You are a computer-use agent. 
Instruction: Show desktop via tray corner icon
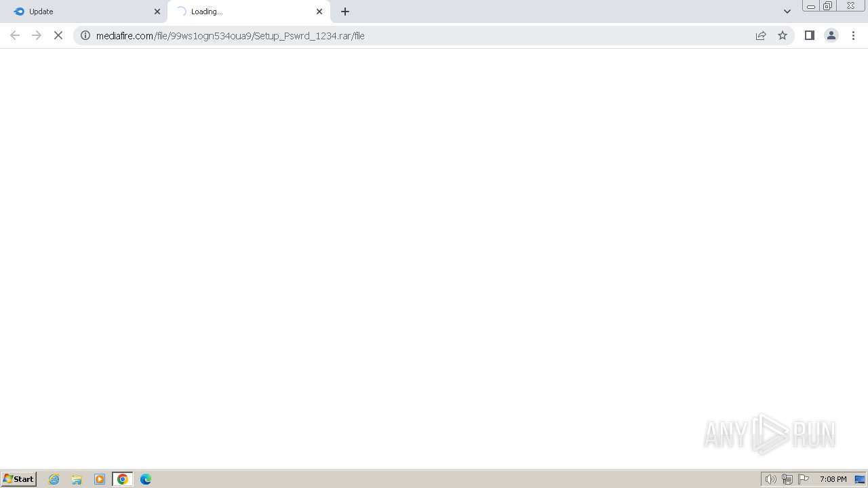pos(860,479)
